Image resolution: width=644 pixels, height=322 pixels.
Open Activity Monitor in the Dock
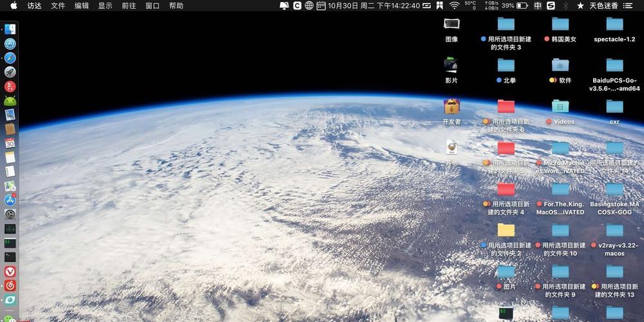click(10, 229)
